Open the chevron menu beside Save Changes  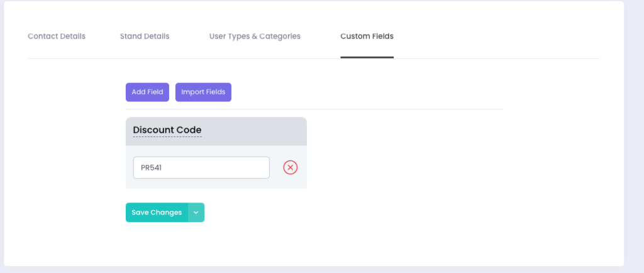point(196,213)
